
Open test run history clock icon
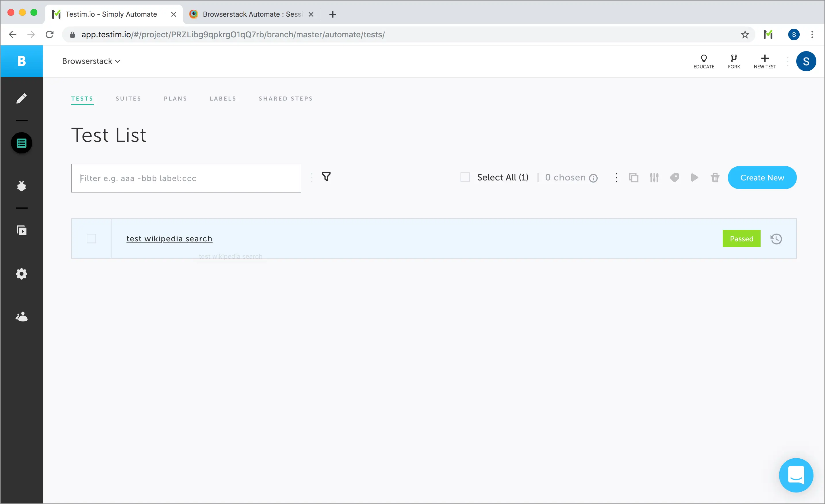tap(776, 238)
